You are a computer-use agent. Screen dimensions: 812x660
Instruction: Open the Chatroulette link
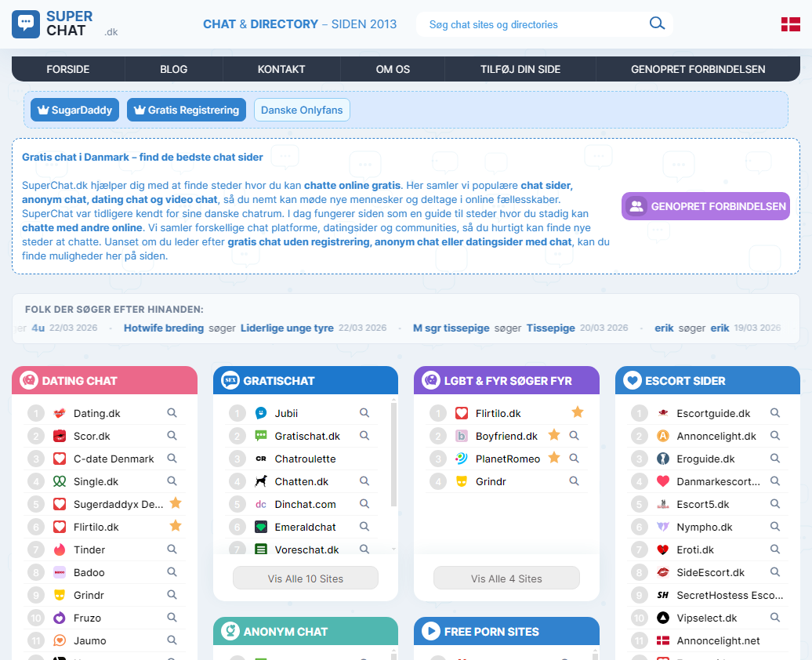305,459
